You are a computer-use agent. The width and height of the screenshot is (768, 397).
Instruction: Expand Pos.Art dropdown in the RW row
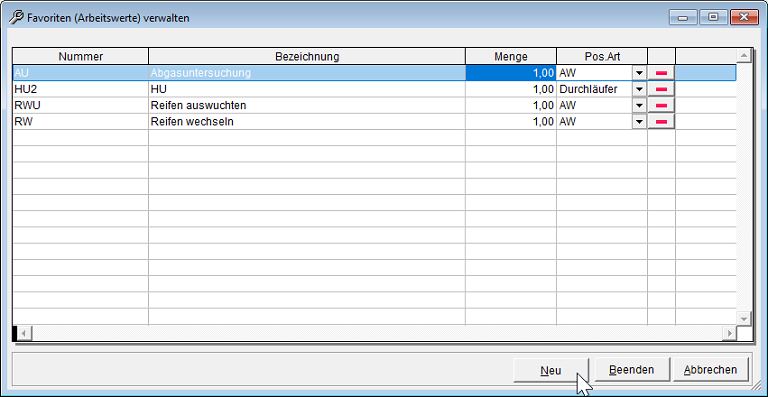tap(639, 121)
